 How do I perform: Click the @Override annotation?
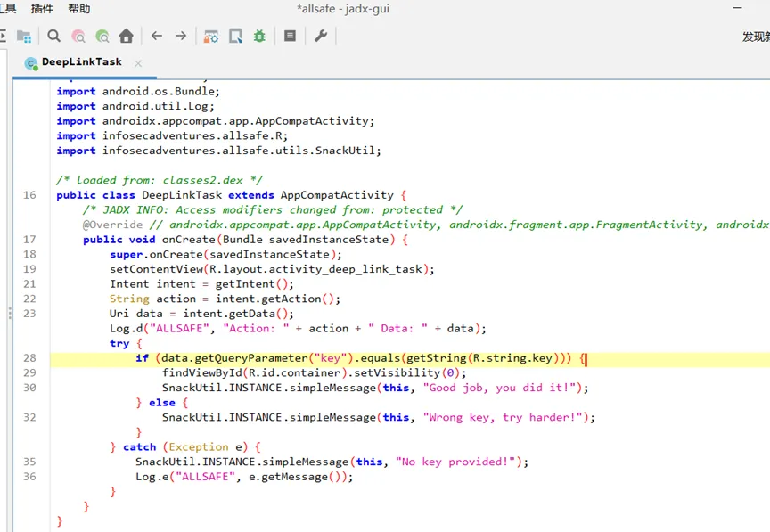click(112, 225)
